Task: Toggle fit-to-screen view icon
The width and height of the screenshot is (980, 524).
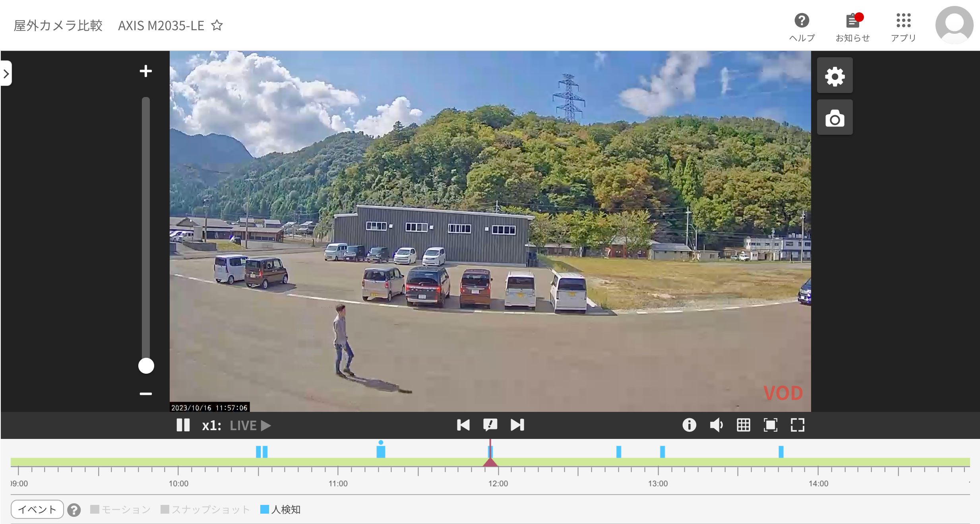Action: 770,425
